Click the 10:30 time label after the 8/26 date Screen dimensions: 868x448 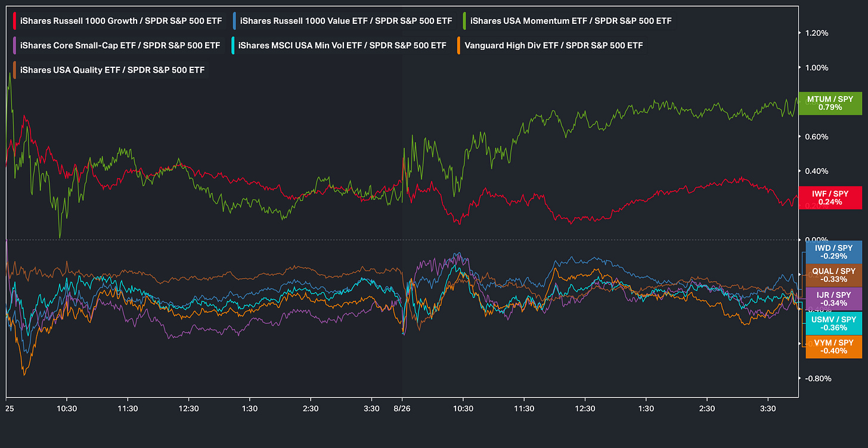coord(463,409)
